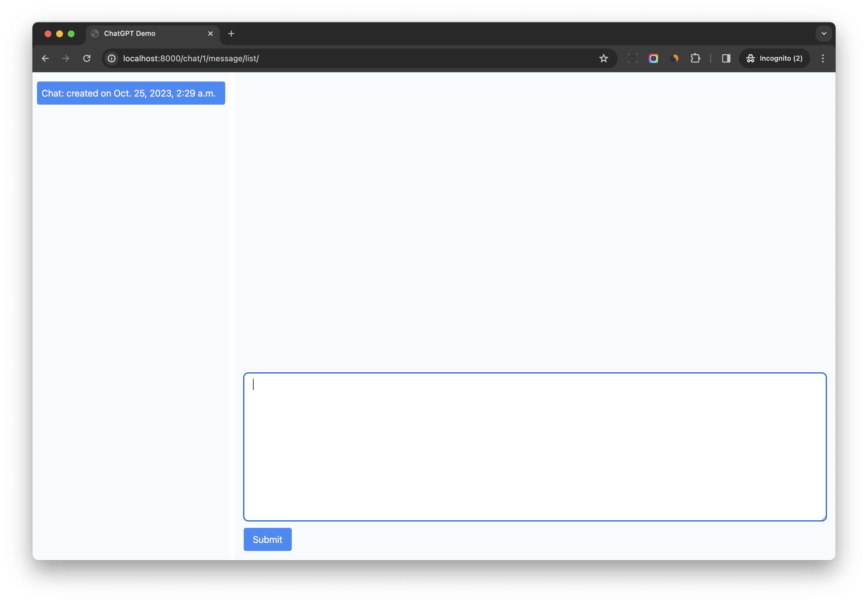Screen dimensions: 868x603
Task: Open the Chrome three-dot menu
Action: 823,59
